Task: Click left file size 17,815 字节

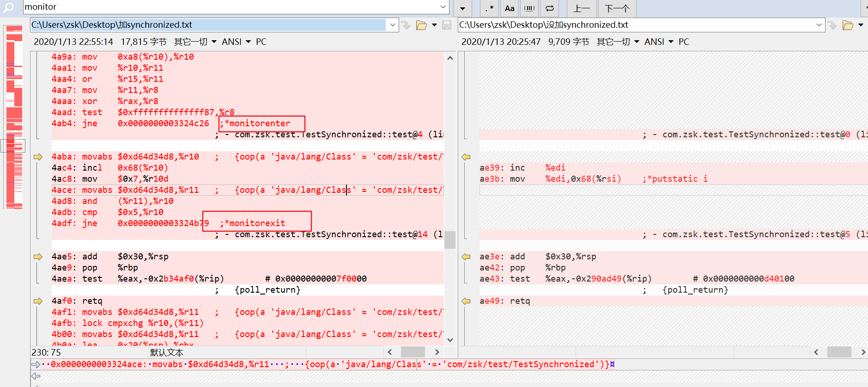Action: pos(144,42)
